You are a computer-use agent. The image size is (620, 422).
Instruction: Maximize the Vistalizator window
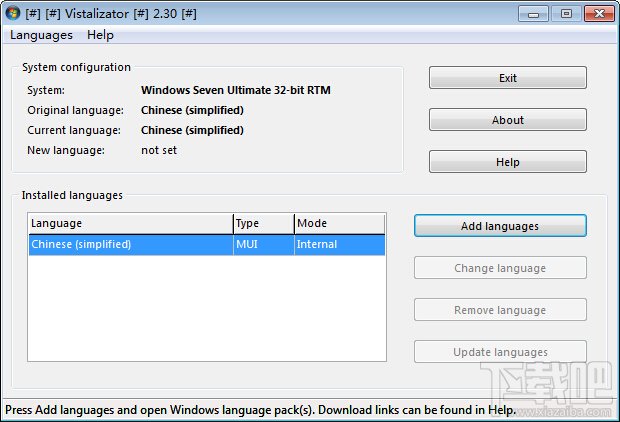[566, 14]
